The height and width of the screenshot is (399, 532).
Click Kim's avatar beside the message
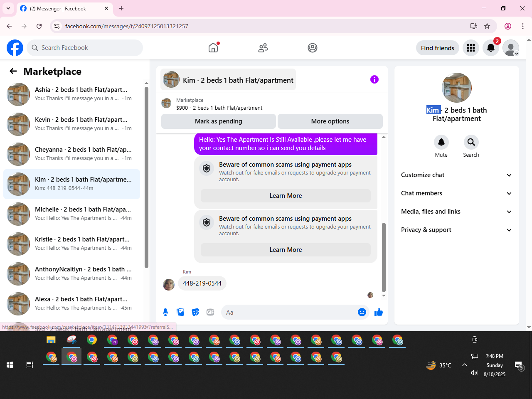(169, 285)
